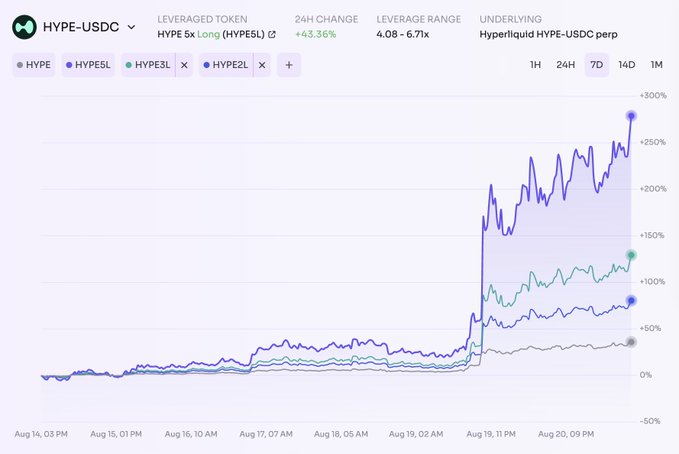The width and height of the screenshot is (679, 454).
Task: Click the +200% axis label
Action: [653, 189]
